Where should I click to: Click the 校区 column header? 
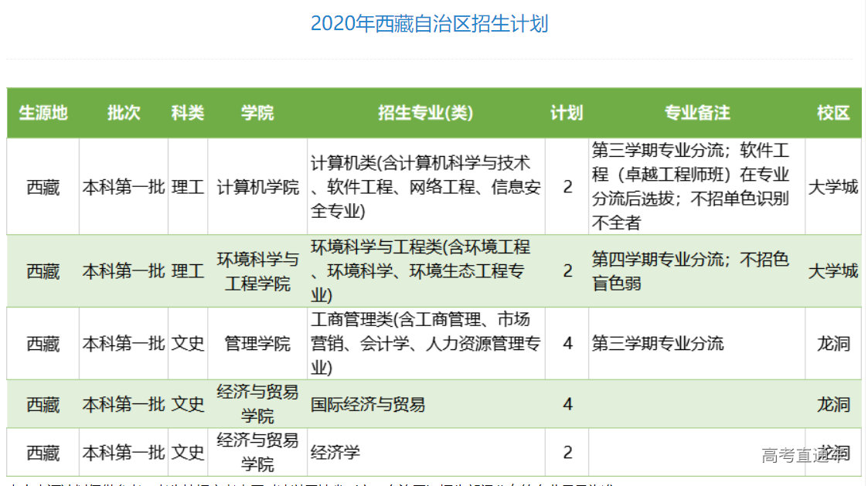coord(833,113)
